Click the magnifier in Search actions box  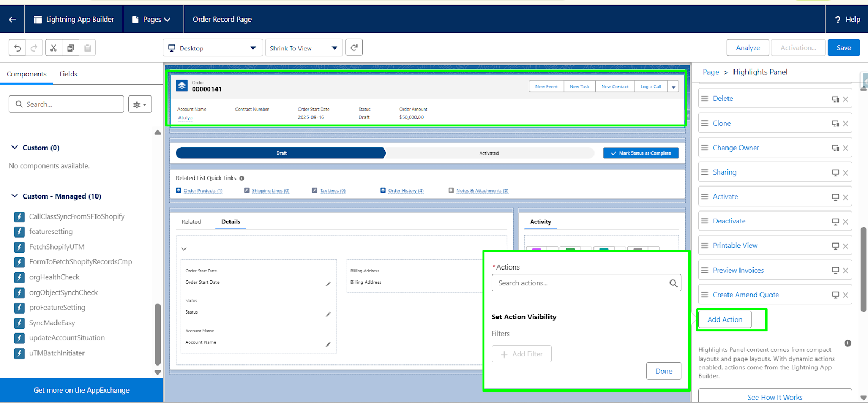click(673, 283)
